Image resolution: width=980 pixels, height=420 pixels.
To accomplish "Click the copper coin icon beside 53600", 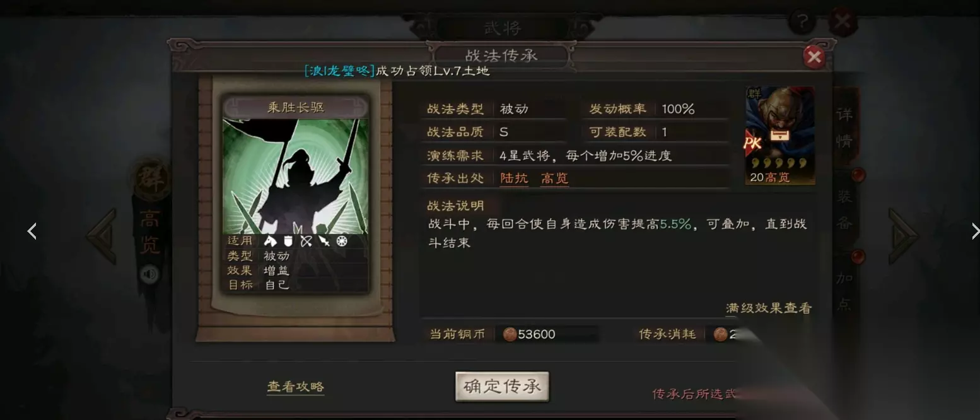I will pyautogui.click(x=510, y=334).
